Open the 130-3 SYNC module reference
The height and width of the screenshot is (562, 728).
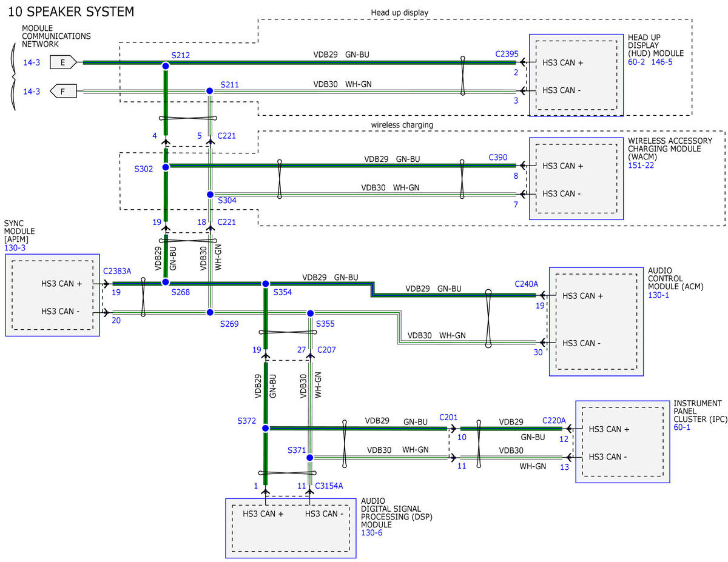click(15, 248)
